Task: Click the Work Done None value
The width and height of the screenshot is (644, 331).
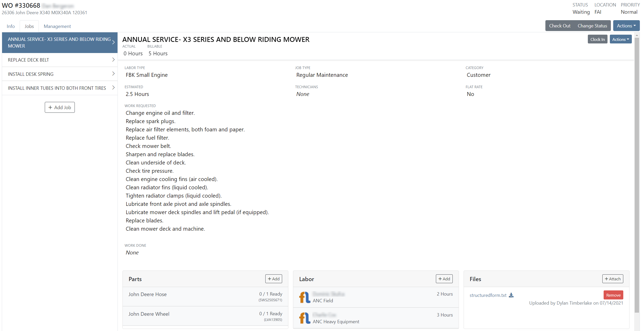Action: coord(132,253)
